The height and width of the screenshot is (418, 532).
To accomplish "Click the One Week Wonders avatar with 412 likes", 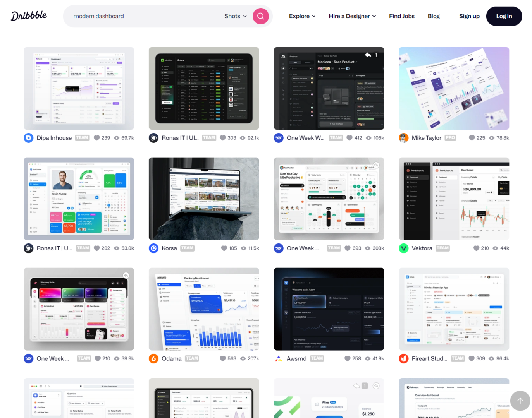I will 279,138.
